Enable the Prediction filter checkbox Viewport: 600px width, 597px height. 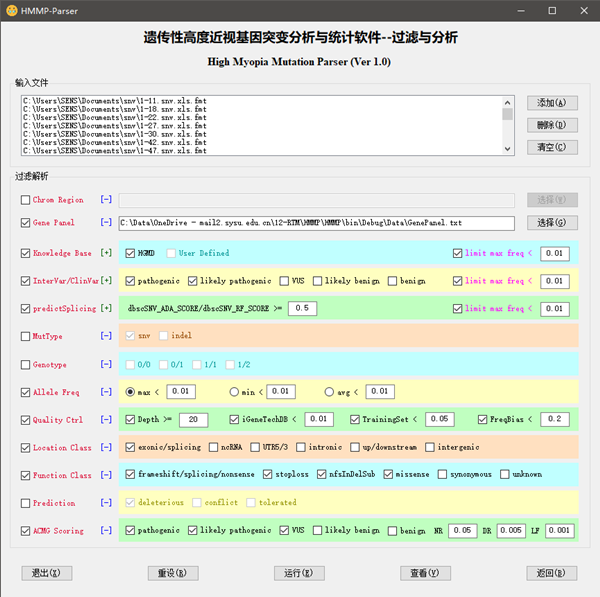(x=25, y=503)
